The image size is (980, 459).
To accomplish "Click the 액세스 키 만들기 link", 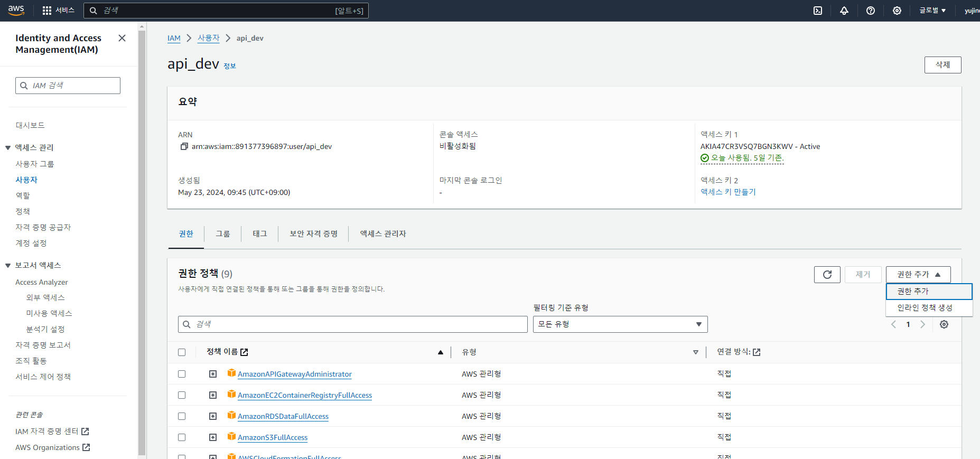I will (728, 192).
